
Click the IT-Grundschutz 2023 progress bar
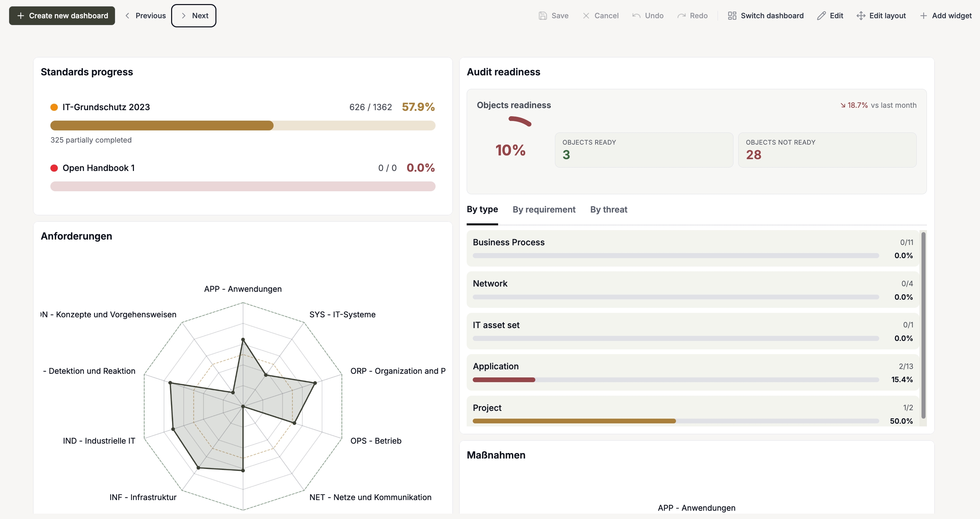(243, 125)
